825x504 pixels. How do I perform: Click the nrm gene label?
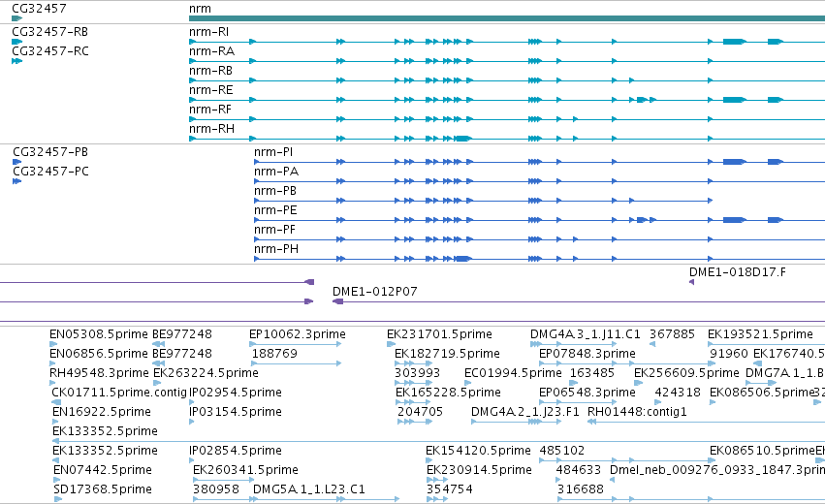[x=200, y=9]
